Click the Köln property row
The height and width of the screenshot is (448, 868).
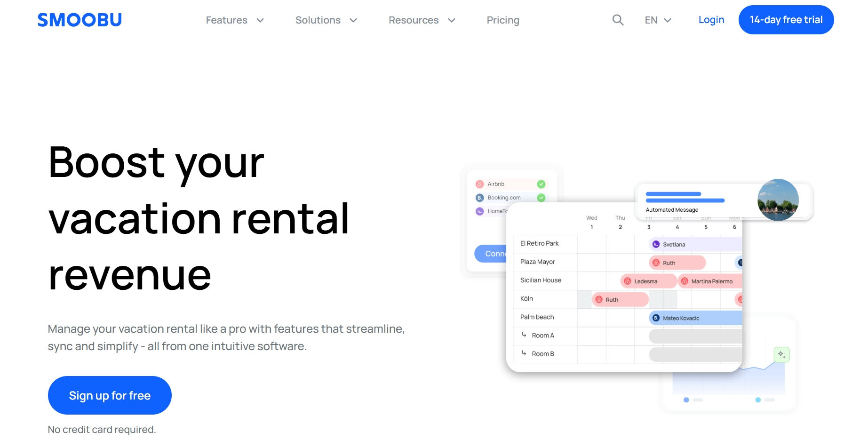point(627,299)
